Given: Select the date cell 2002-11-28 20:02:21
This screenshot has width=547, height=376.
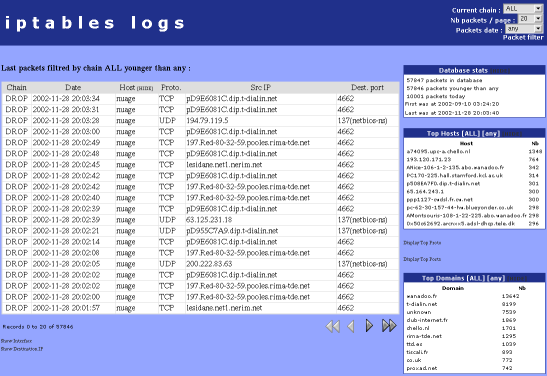Looking at the screenshot, I should coord(66,231).
